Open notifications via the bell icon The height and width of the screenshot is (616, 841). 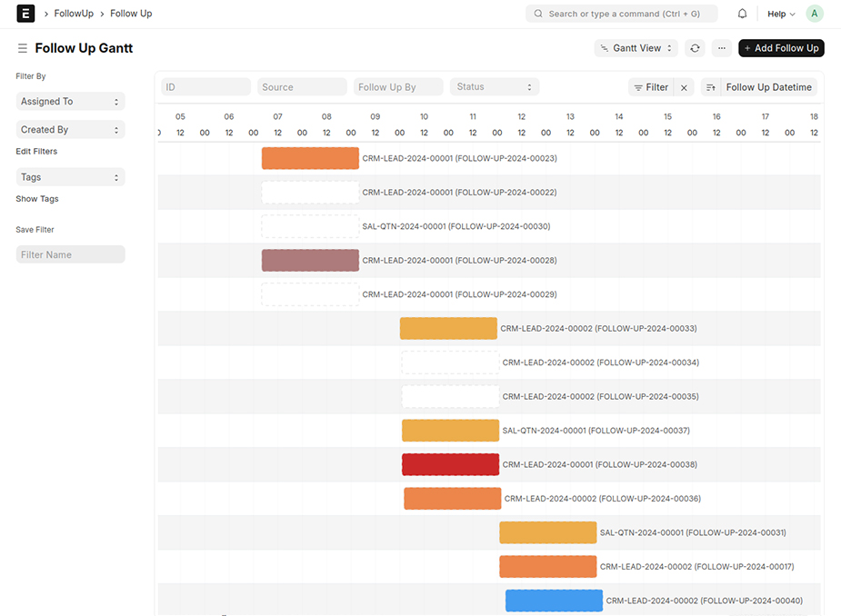(742, 13)
